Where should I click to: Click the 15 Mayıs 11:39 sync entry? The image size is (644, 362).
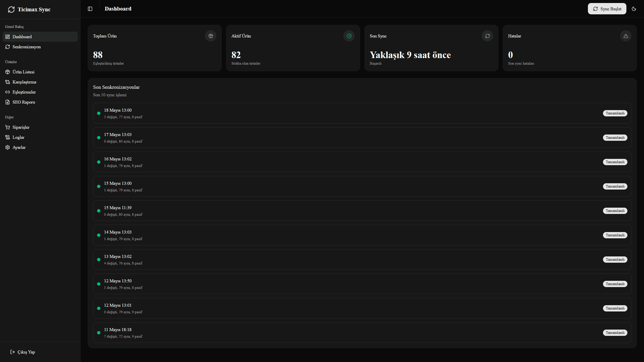(362, 211)
